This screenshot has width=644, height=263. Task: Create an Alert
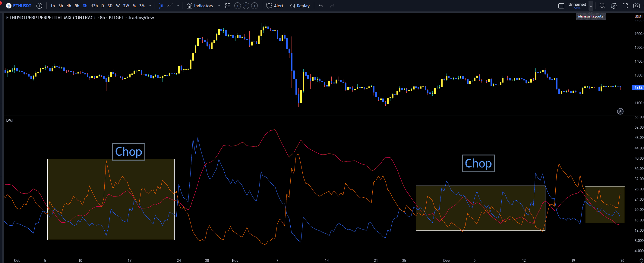point(275,6)
